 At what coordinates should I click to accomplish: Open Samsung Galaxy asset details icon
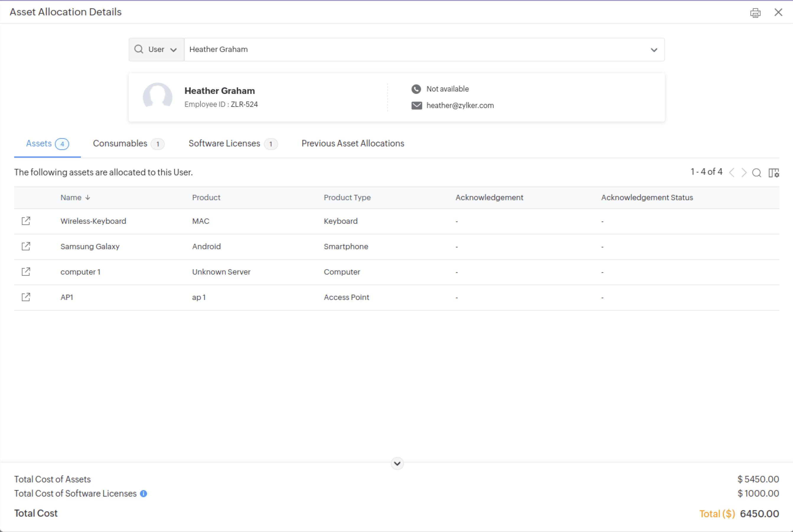coord(26,246)
